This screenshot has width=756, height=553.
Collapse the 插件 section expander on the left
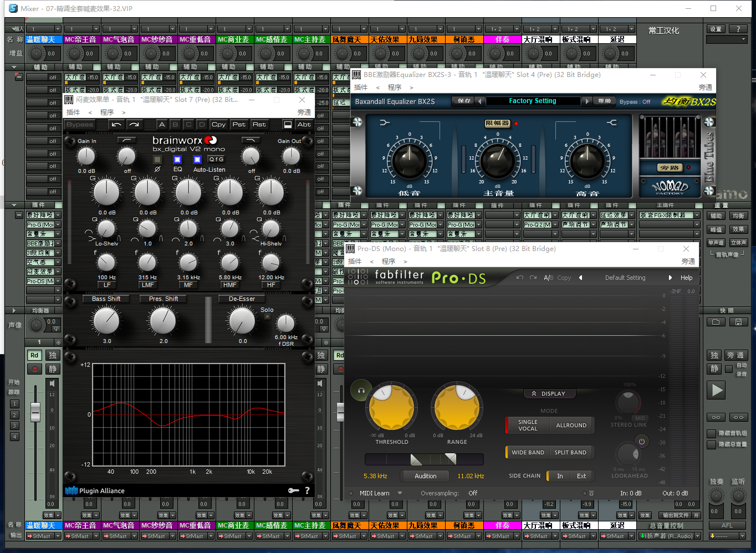pos(13,205)
